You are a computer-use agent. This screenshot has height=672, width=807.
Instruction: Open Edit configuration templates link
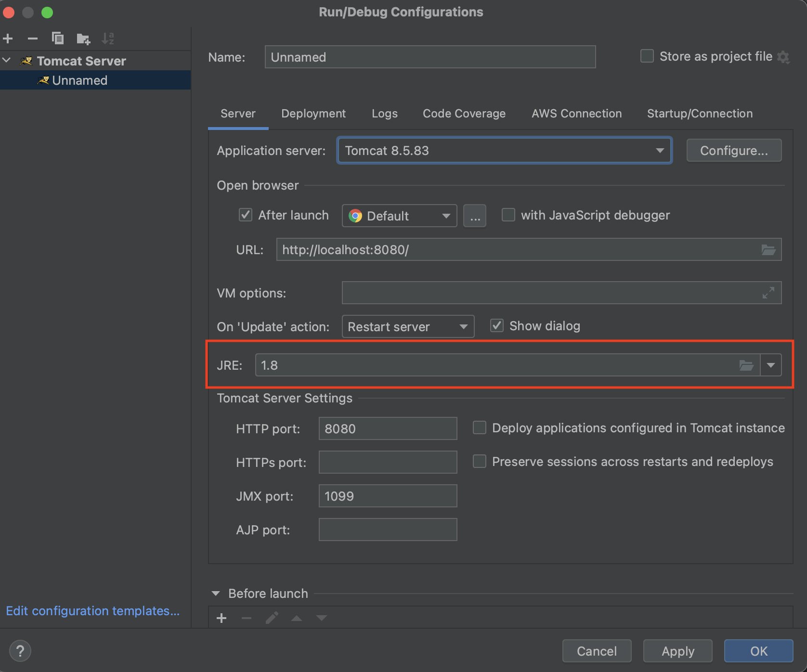tap(93, 611)
